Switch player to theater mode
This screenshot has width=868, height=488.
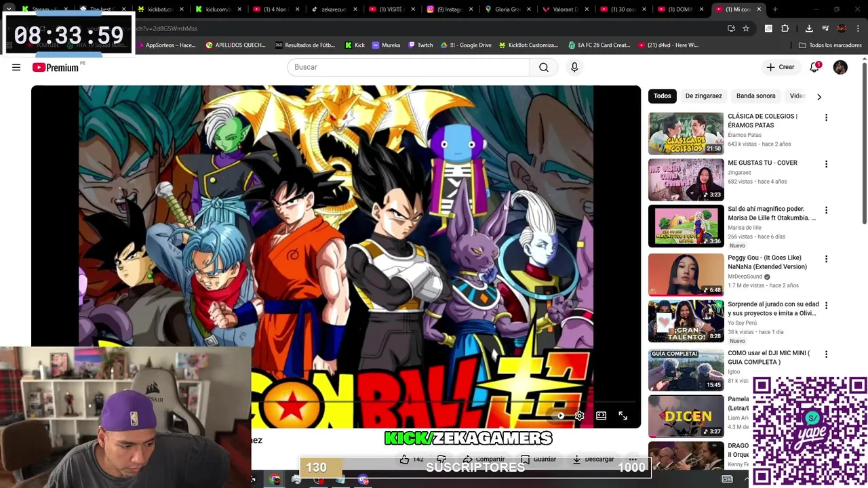point(601,415)
